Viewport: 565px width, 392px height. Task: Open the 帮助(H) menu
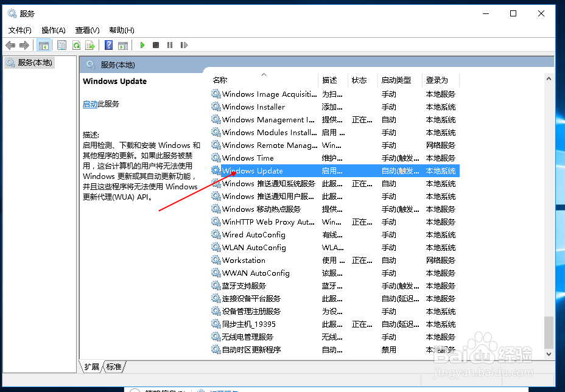pyautogui.click(x=122, y=30)
